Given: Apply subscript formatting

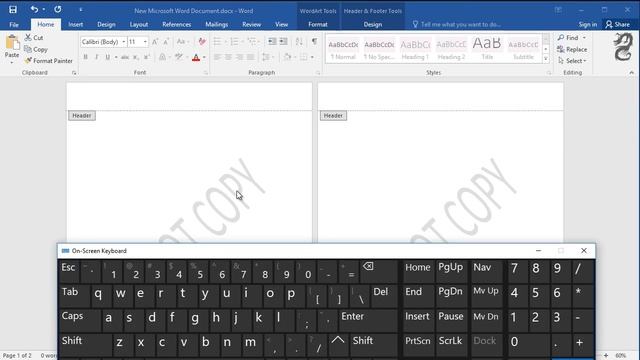Looking at the screenshot, I should [136, 57].
